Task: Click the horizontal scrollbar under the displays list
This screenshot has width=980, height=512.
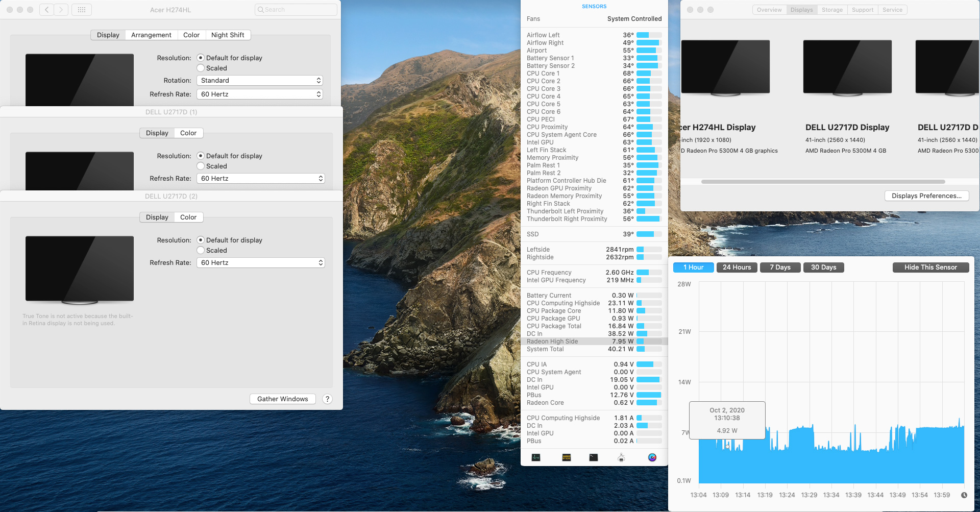Action: [823, 182]
